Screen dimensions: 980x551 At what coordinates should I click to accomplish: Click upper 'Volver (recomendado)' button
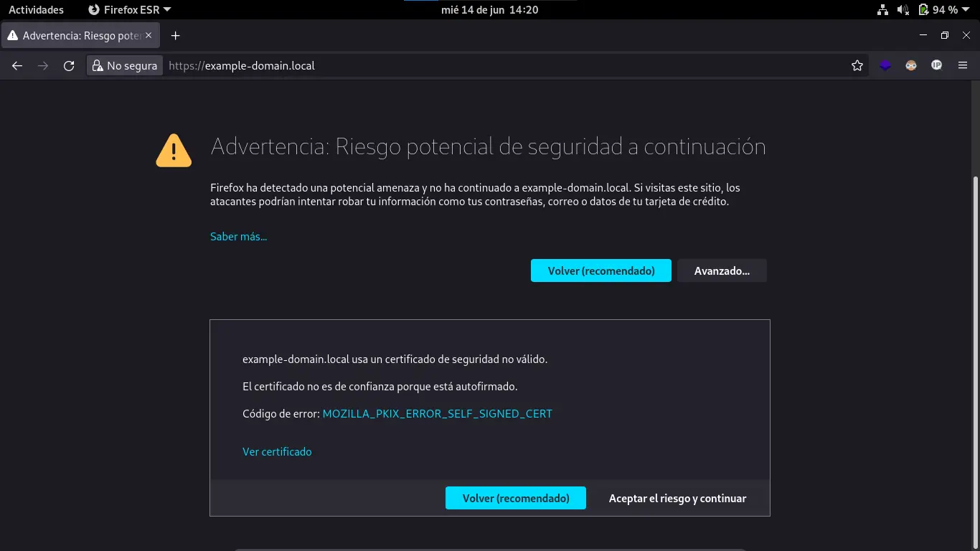[x=601, y=270]
